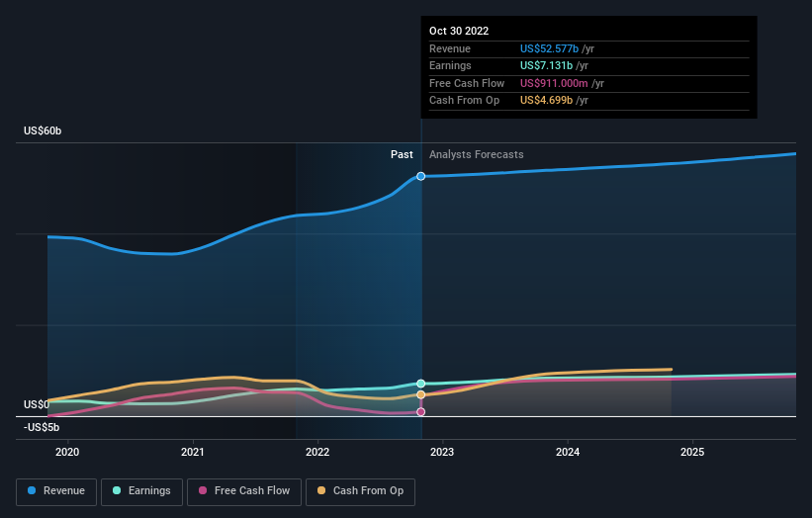
Task: Click the blue Revenue legend dot
Action: (x=32, y=490)
